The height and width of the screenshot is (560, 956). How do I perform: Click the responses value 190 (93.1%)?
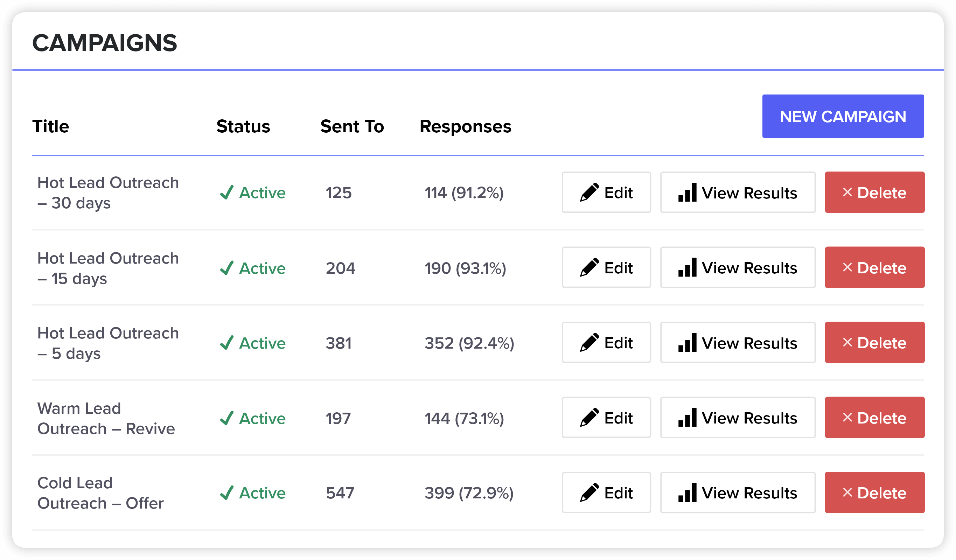point(465,268)
